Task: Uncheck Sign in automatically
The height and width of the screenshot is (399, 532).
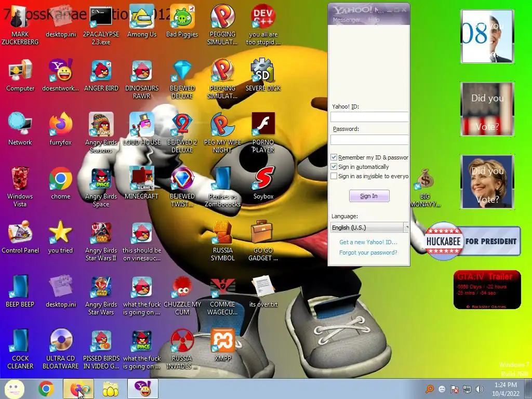Action: click(x=334, y=167)
